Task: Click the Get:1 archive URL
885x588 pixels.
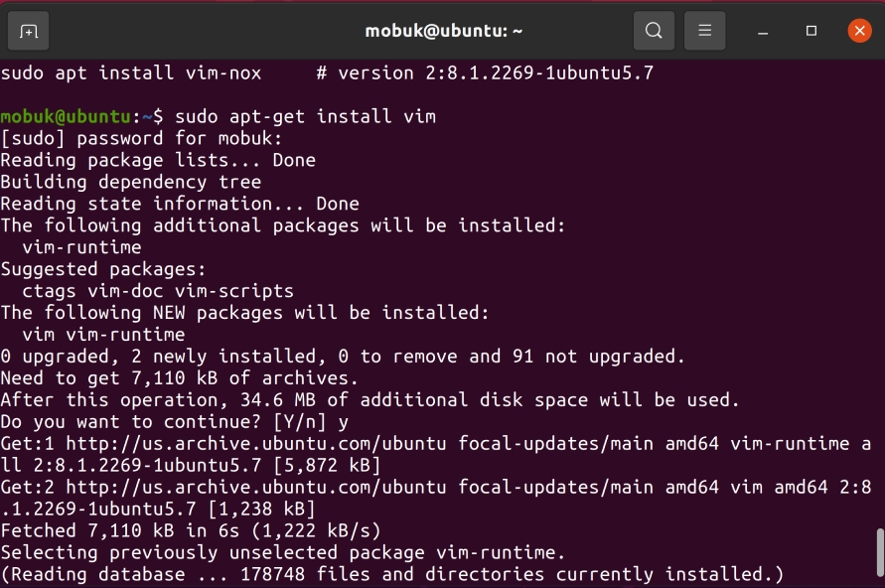Action: [x=255, y=444]
